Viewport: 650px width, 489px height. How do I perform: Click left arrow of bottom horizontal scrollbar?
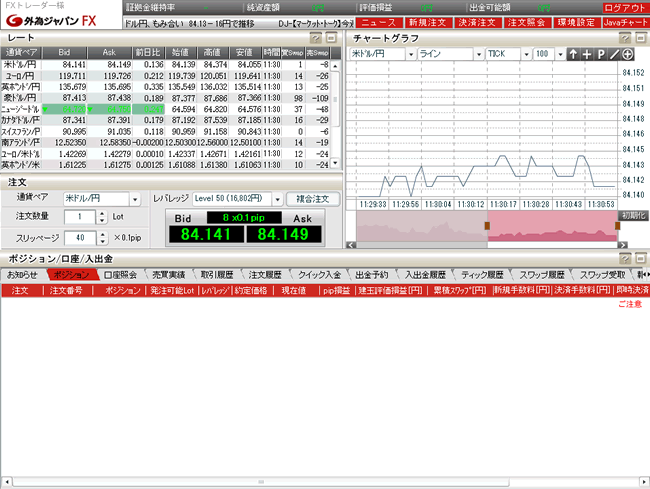point(6,482)
